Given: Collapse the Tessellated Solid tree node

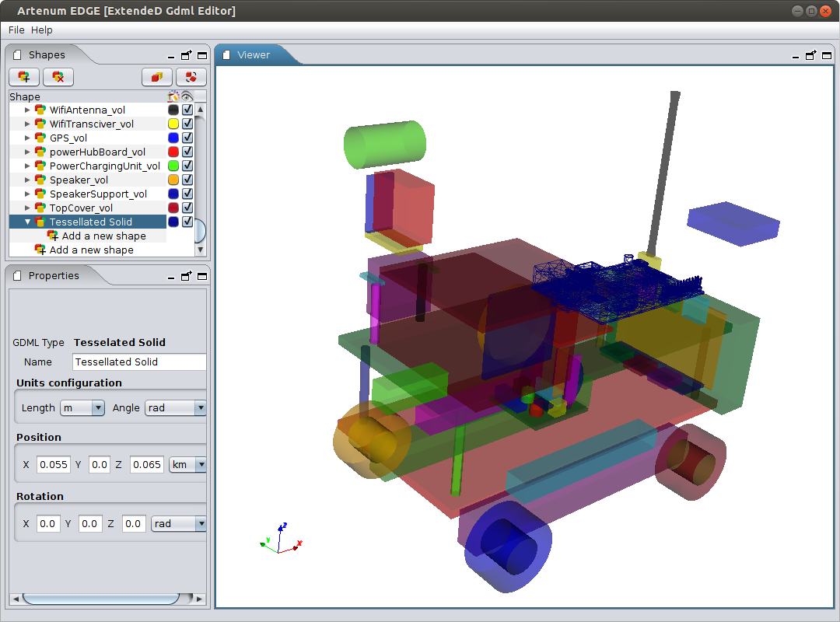Looking at the screenshot, I should click(x=27, y=222).
